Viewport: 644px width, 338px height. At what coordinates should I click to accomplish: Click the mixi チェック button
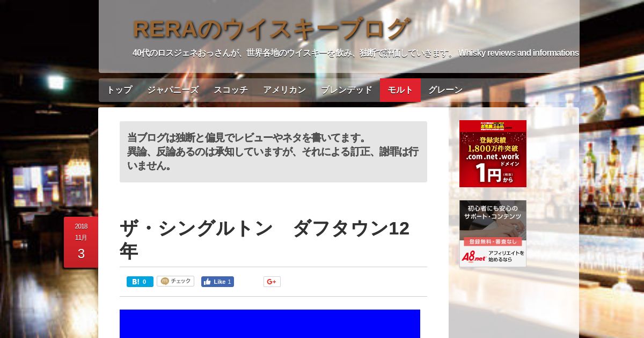coord(175,281)
